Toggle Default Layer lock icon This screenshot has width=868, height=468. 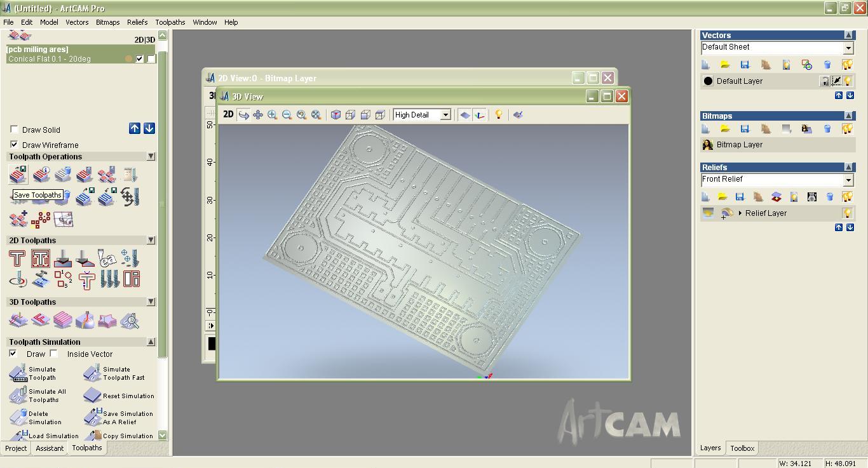click(x=824, y=81)
